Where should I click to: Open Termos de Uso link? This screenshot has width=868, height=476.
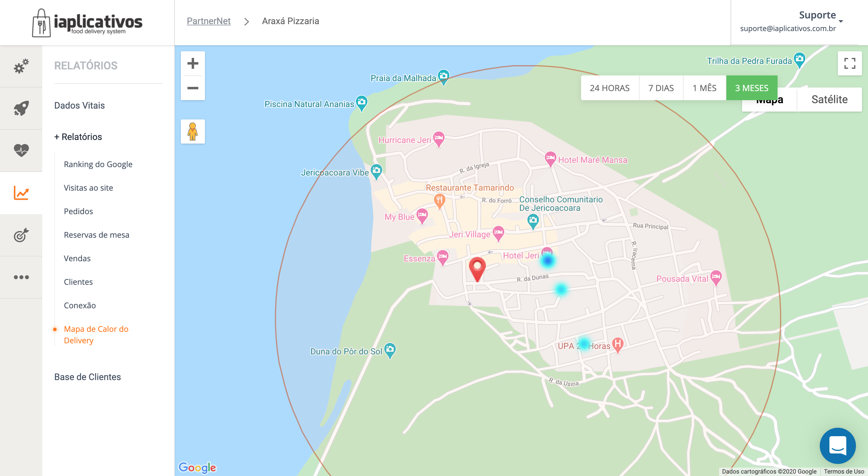tap(844, 471)
